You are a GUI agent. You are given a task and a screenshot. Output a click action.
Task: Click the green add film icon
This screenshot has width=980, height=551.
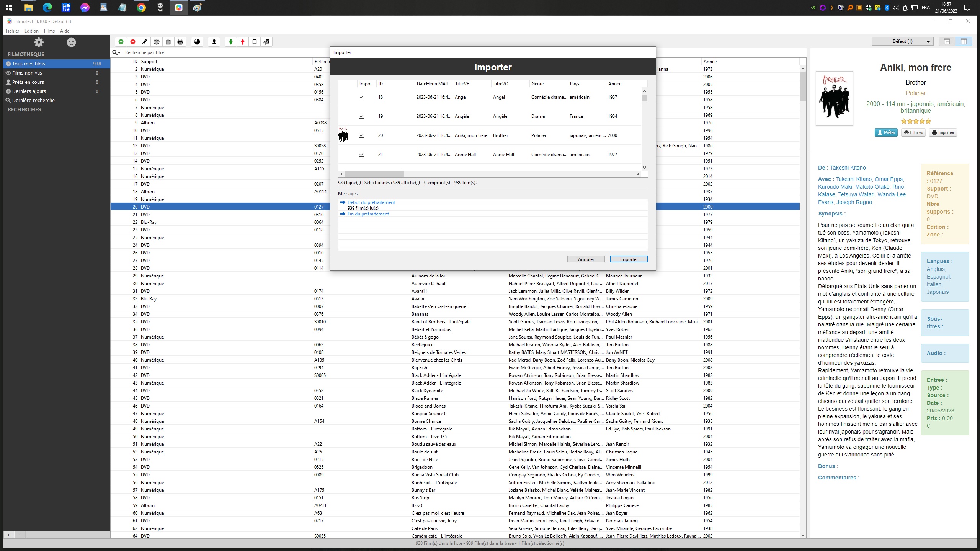coord(121,42)
